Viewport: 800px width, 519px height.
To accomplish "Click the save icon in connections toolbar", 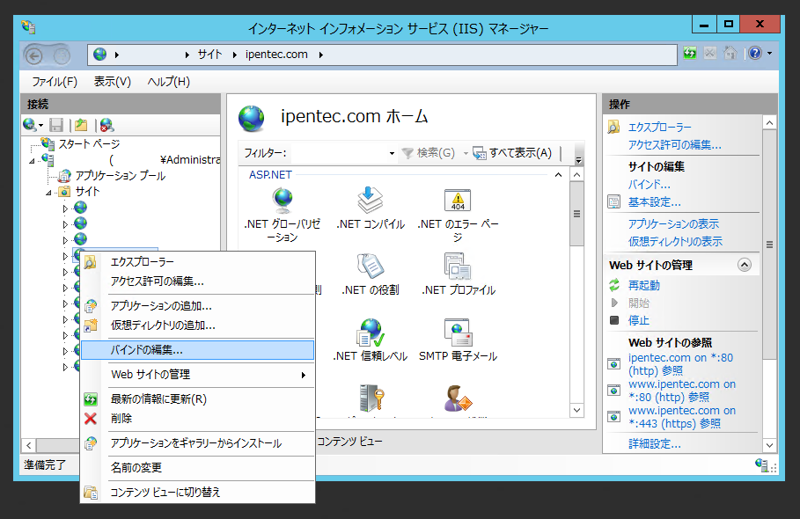I will pos(56,125).
